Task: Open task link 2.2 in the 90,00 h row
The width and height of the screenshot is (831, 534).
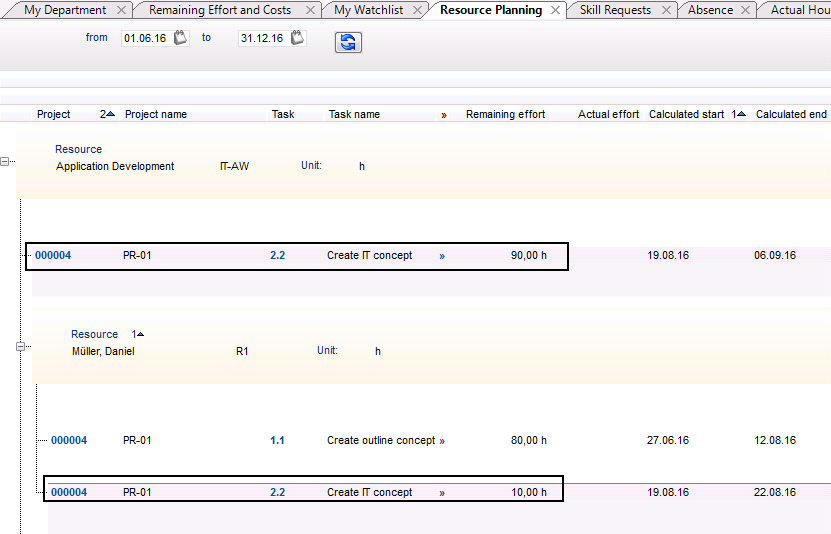Action: [277, 255]
